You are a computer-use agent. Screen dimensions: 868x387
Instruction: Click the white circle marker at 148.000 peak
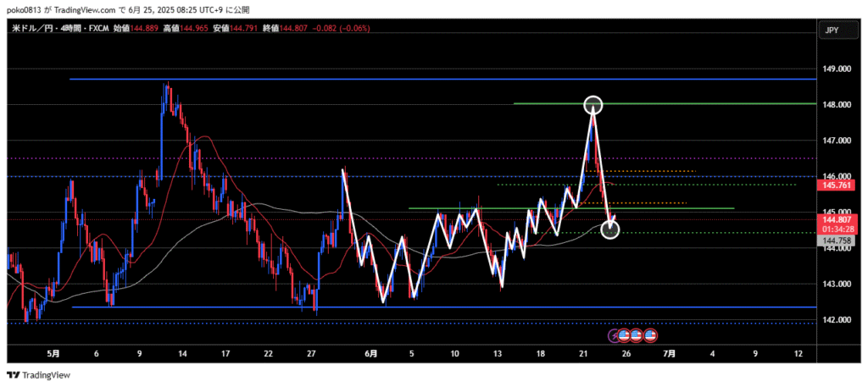click(x=593, y=105)
